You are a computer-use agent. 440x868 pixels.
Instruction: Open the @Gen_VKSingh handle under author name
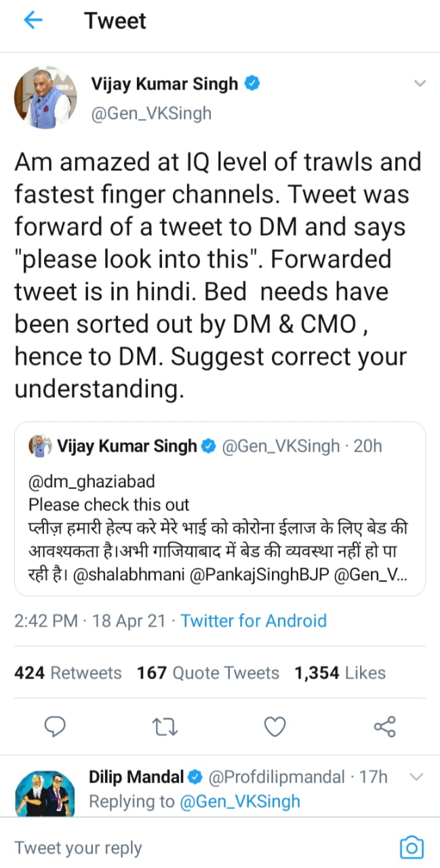click(x=151, y=113)
